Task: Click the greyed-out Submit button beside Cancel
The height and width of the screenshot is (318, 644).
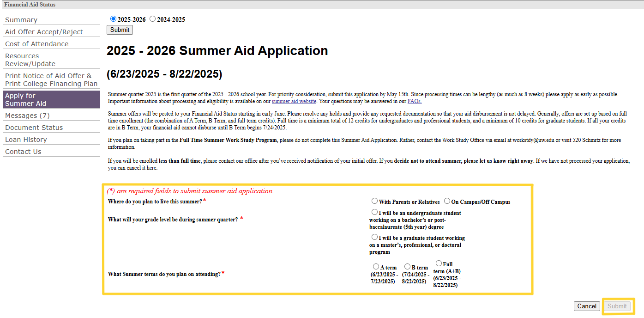Action: pos(617,306)
